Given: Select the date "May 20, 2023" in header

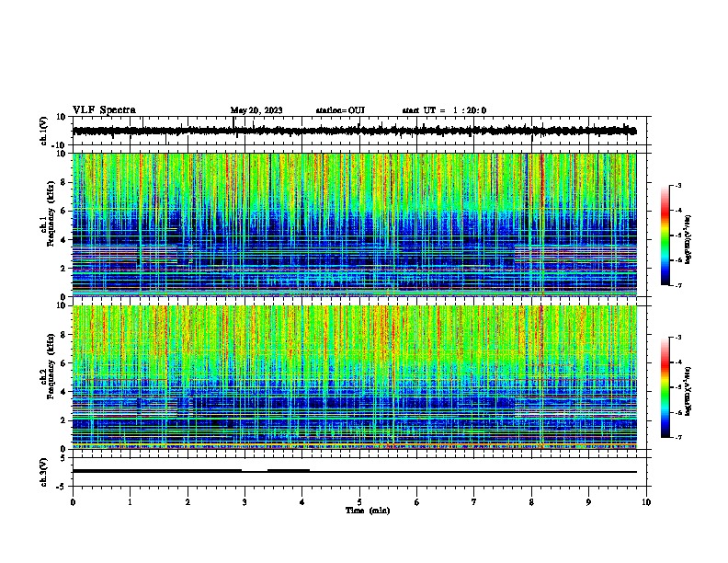Looking at the screenshot, I should click(x=256, y=110).
